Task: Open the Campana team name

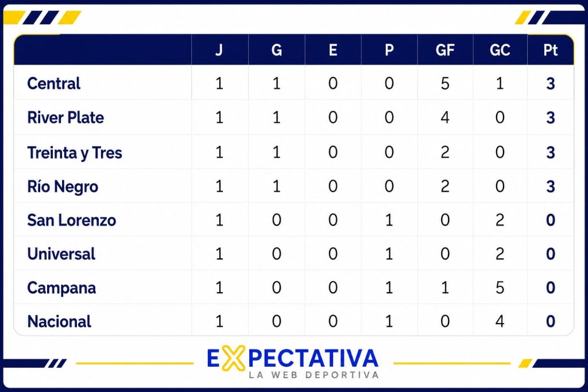Action: tap(61, 288)
